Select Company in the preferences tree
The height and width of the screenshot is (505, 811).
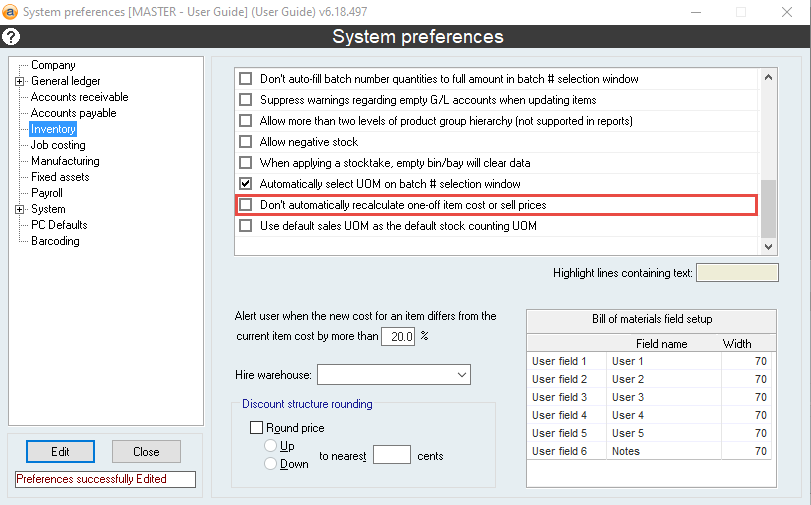tap(53, 65)
